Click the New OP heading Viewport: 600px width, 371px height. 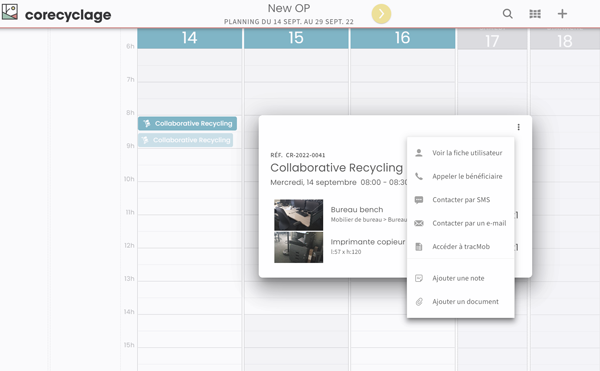click(289, 8)
